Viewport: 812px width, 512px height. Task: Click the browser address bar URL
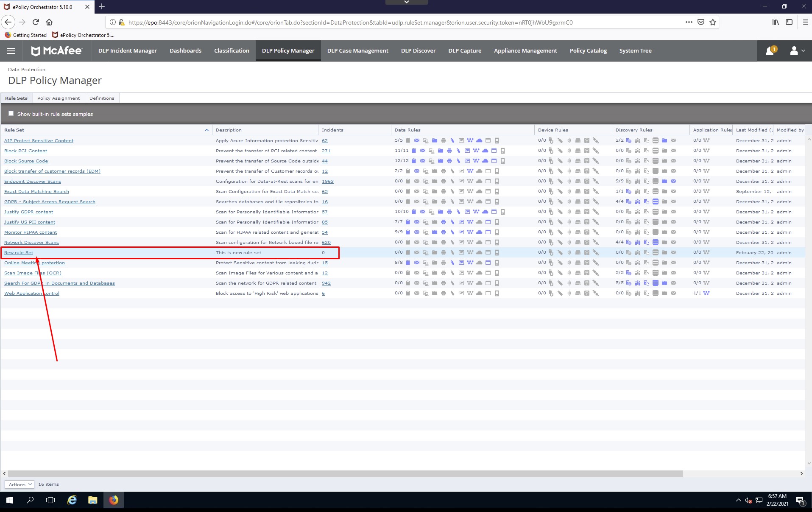pos(350,22)
